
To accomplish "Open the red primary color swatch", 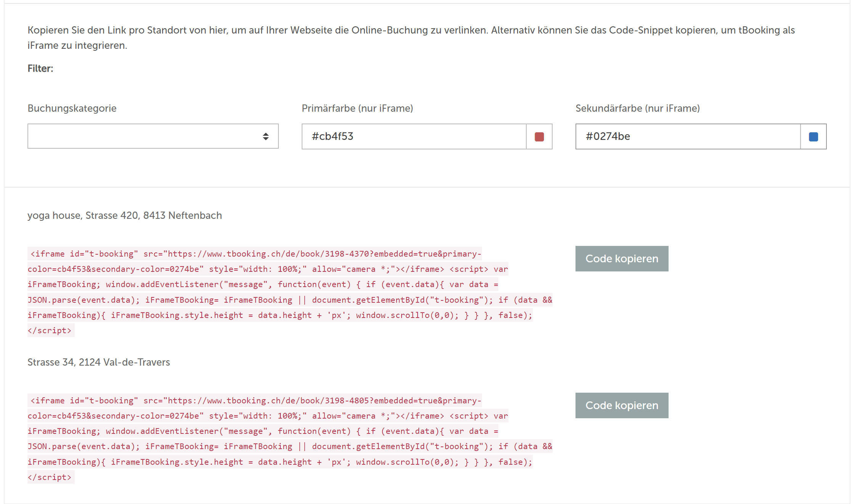I will [539, 136].
